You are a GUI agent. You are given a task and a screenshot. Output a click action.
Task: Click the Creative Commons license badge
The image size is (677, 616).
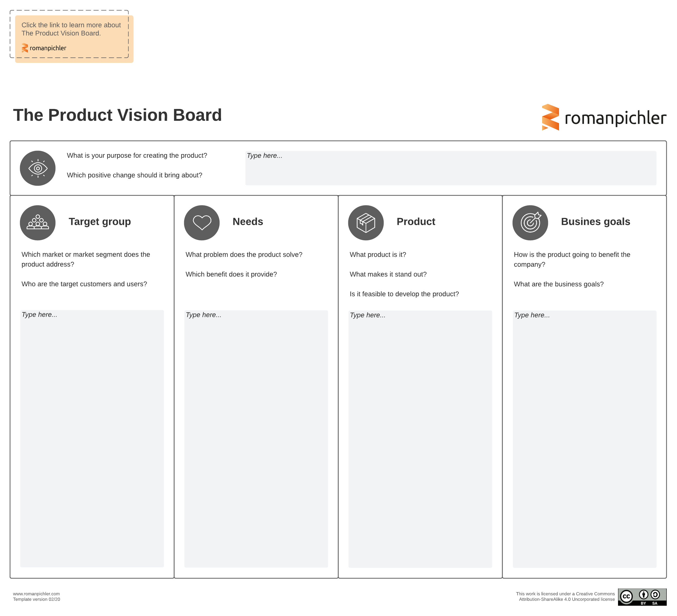pos(642,597)
